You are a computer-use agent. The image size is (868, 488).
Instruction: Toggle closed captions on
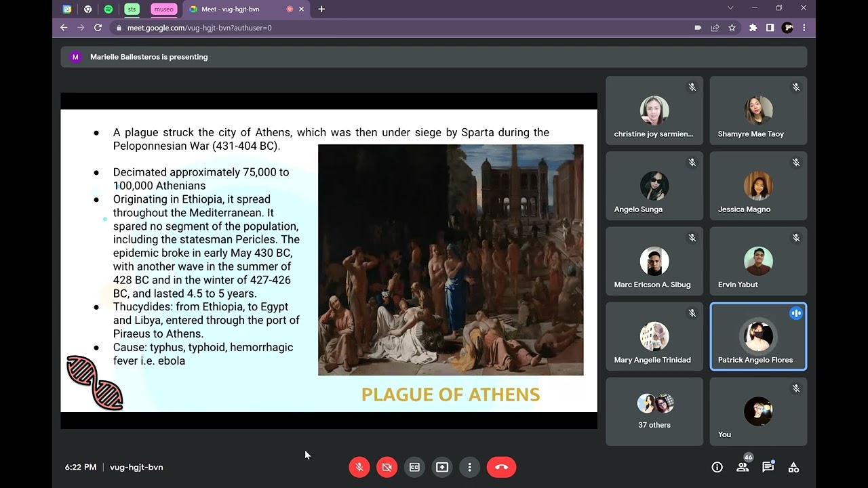(414, 467)
